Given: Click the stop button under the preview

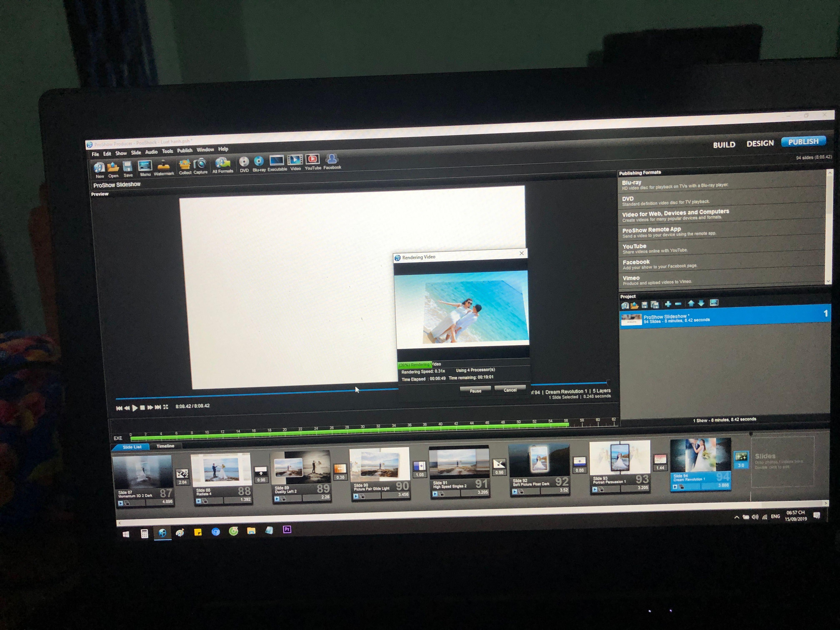Looking at the screenshot, I should [x=142, y=408].
